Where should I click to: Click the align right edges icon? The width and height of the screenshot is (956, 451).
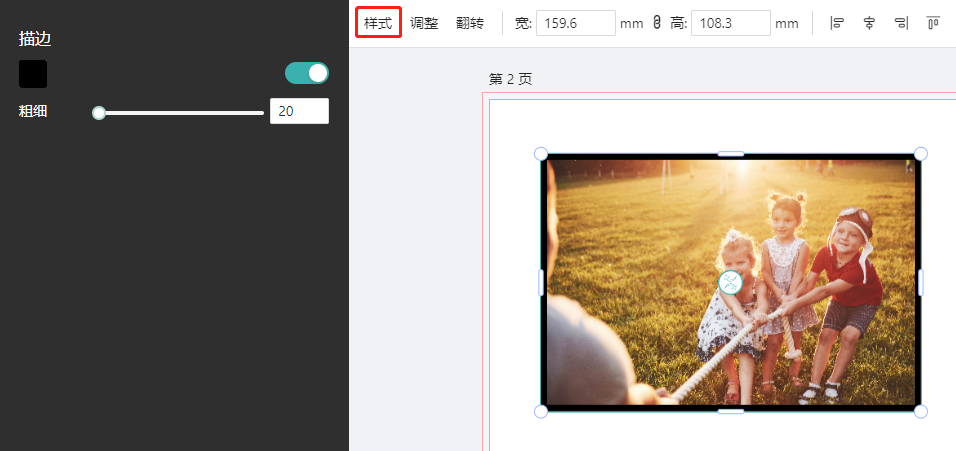pyautogui.click(x=901, y=23)
